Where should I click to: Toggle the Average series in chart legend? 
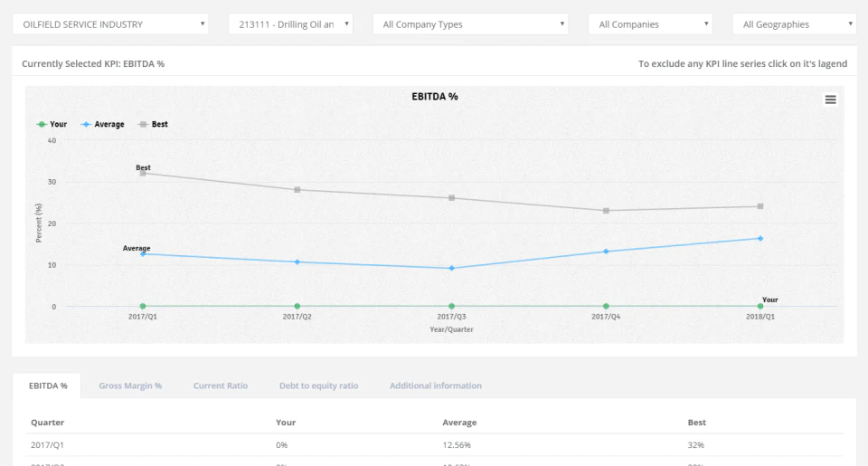pyautogui.click(x=102, y=124)
